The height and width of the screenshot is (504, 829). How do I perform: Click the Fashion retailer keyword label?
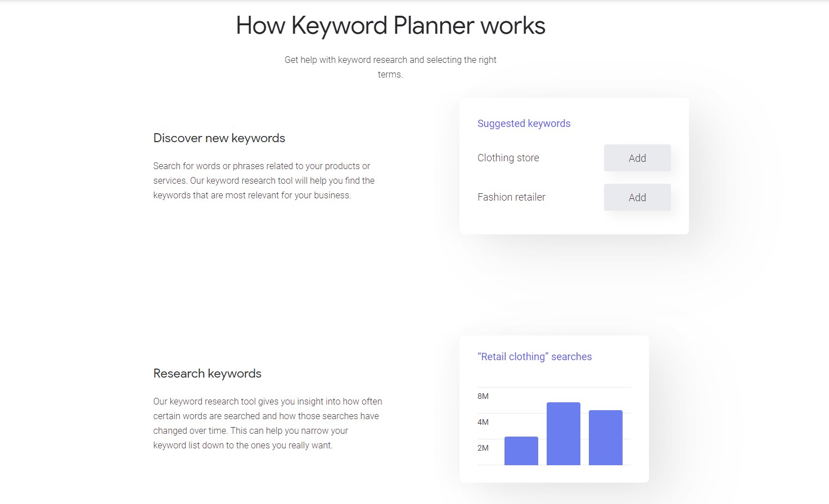(511, 197)
